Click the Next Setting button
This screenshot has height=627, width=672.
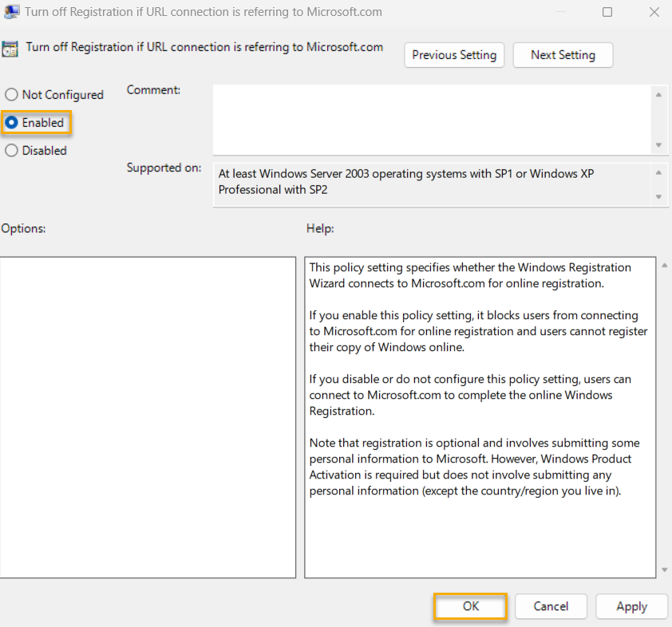coord(563,55)
